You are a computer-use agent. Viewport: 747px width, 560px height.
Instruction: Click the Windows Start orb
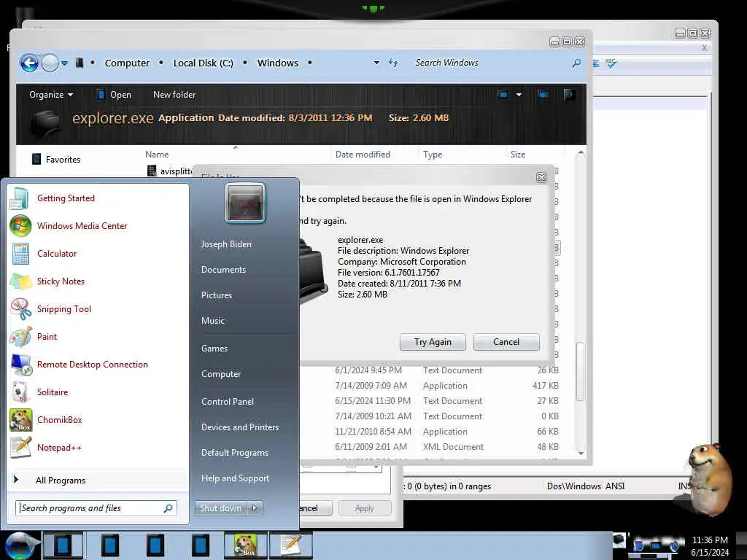tap(20, 545)
